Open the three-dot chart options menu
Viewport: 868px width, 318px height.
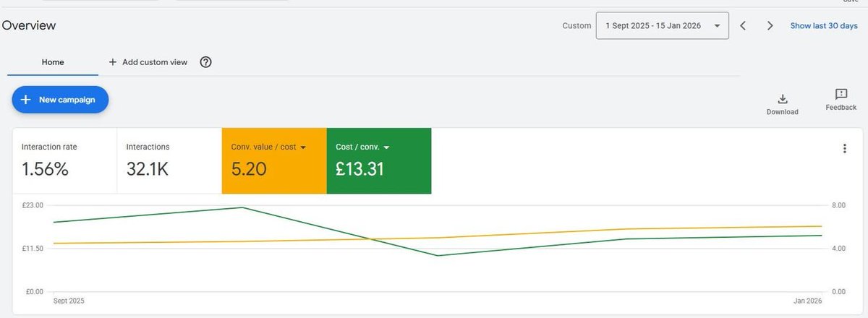(x=844, y=149)
